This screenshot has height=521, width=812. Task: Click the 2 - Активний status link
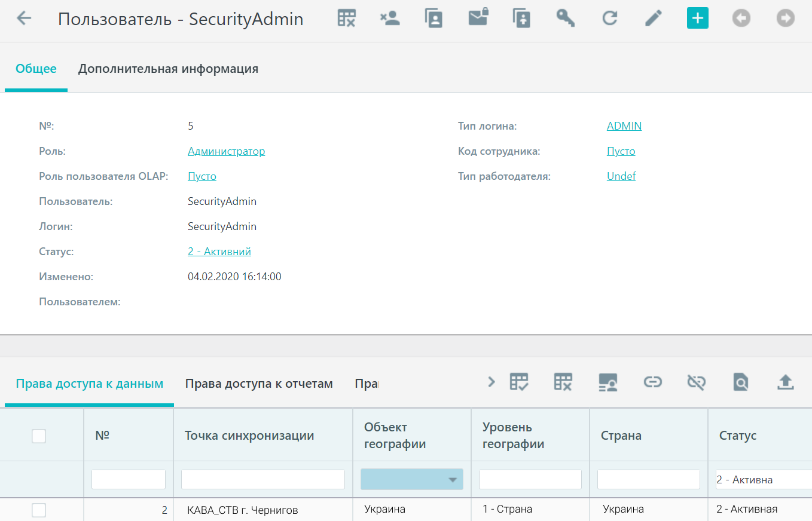coord(219,252)
